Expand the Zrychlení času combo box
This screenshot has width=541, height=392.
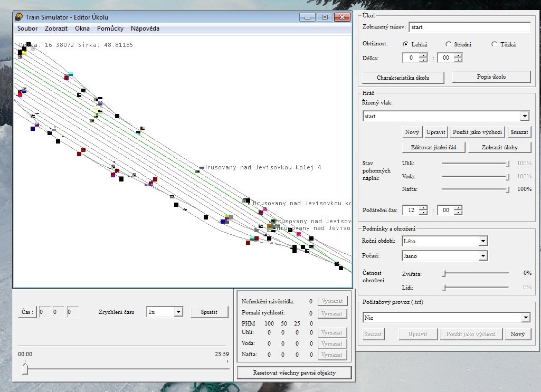(178, 312)
